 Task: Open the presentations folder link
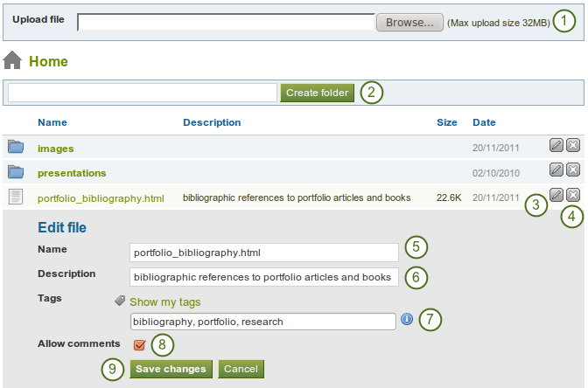tap(72, 173)
